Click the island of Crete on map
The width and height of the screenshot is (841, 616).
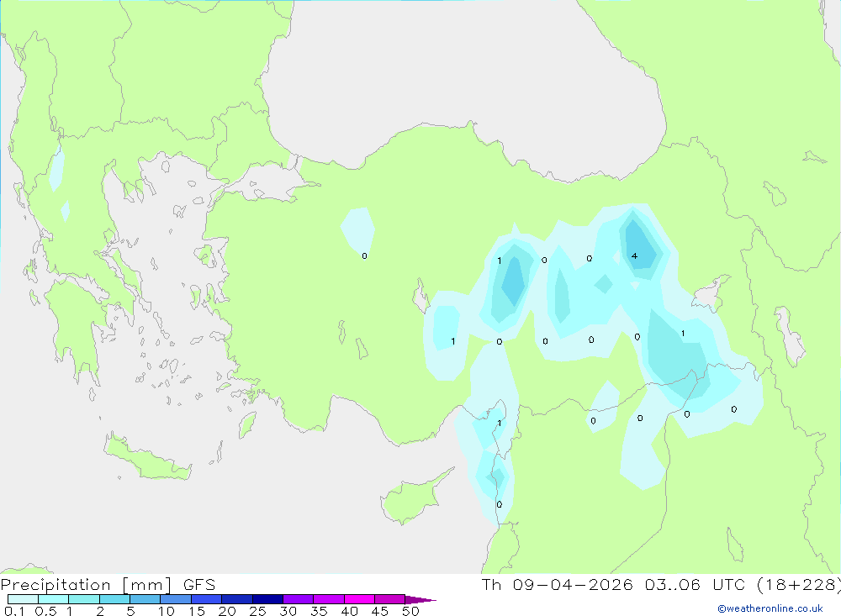[x=147, y=458]
